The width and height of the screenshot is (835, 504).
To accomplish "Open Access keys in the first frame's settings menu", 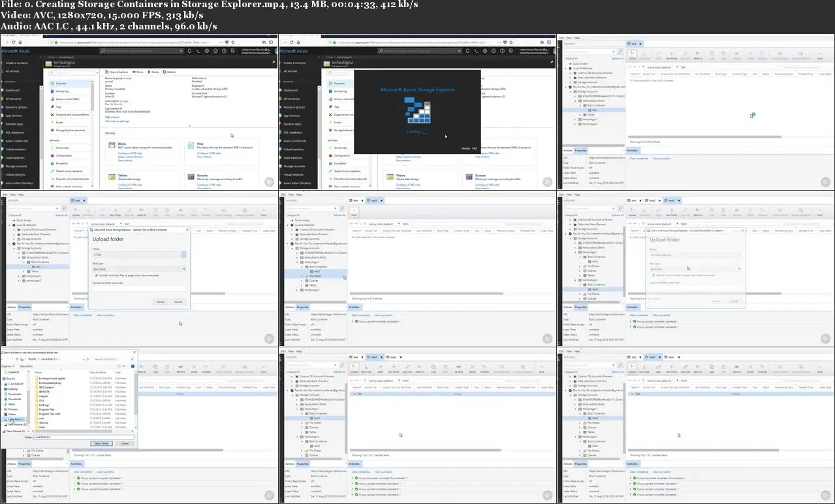I will [x=63, y=148].
